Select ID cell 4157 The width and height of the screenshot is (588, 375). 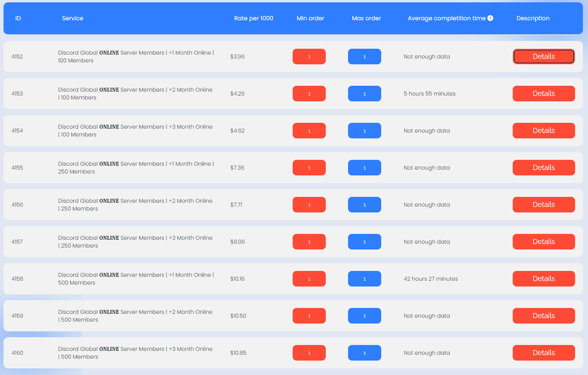pyautogui.click(x=17, y=242)
